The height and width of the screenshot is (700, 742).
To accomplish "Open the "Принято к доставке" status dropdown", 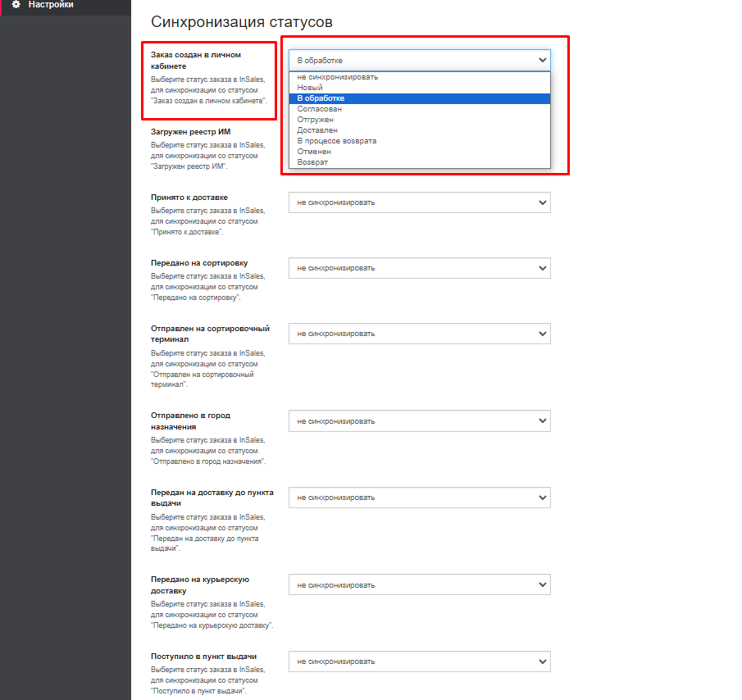I will (x=419, y=202).
